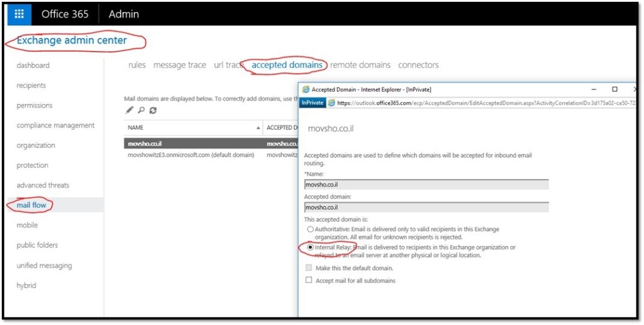
Task: Click the Exchange admin center heading link
Action: click(72, 40)
